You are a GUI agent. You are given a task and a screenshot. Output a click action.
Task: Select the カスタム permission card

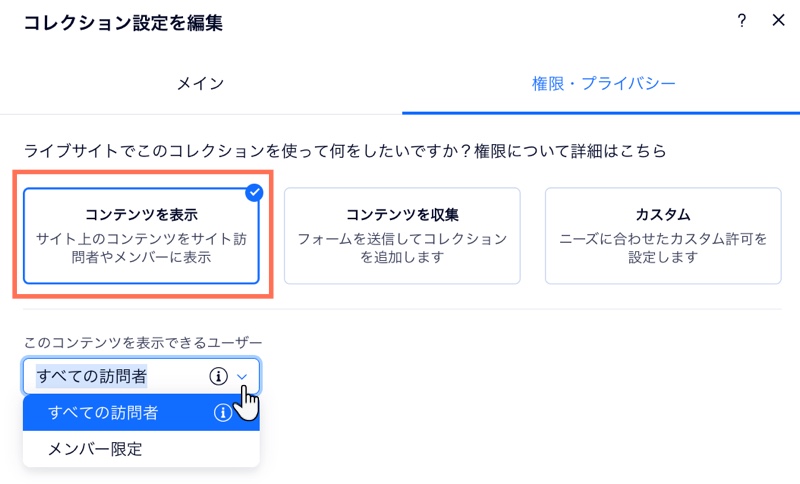663,236
